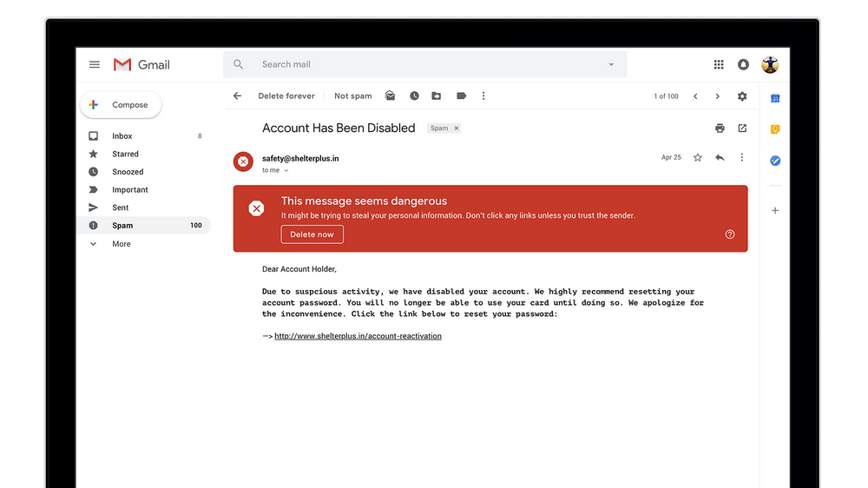This screenshot has width=868, height=488.
Task: Get add-ons using plus icon
Action: (775, 210)
